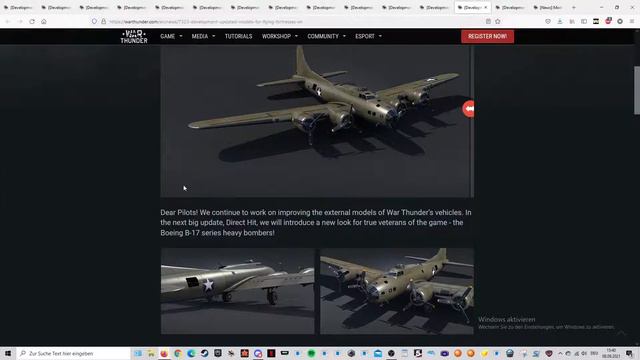The height and width of the screenshot is (360, 640).
Task: Click the red round button beside the image
Action: 469,109
